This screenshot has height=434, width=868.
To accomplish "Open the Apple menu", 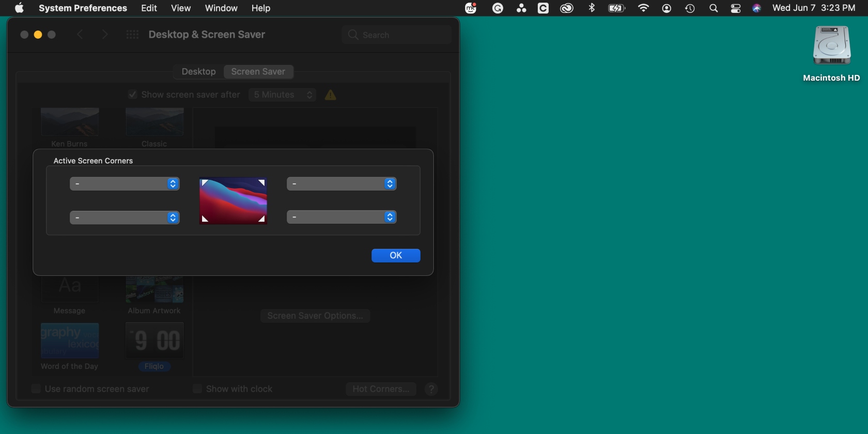I will 19,8.
